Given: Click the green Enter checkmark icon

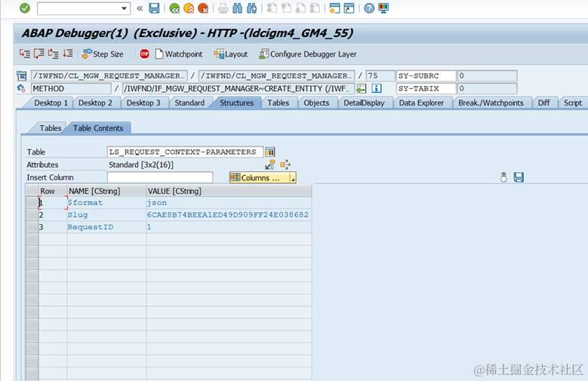Looking at the screenshot, I should point(25,8).
